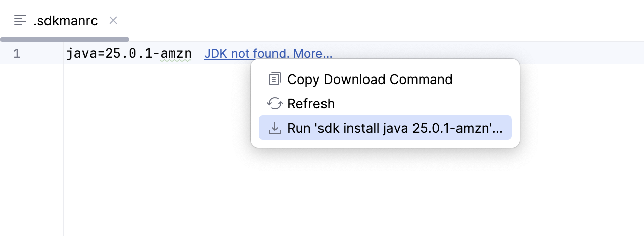Click the file type icon on .sdkmanrc tab
Image resolution: width=644 pixels, height=236 pixels.
coord(20,21)
